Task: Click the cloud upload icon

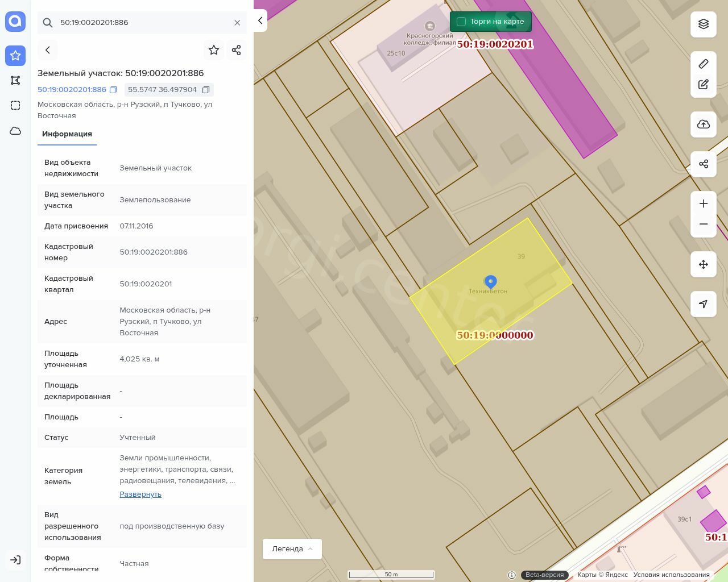Action: tap(703, 124)
